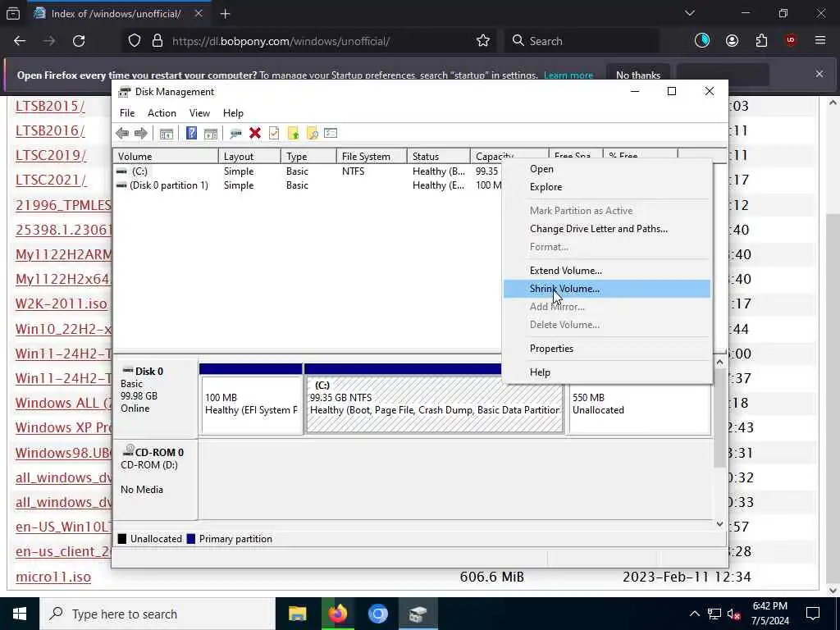
Task: Open the Help menu in Disk Management
Action: coord(233,113)
